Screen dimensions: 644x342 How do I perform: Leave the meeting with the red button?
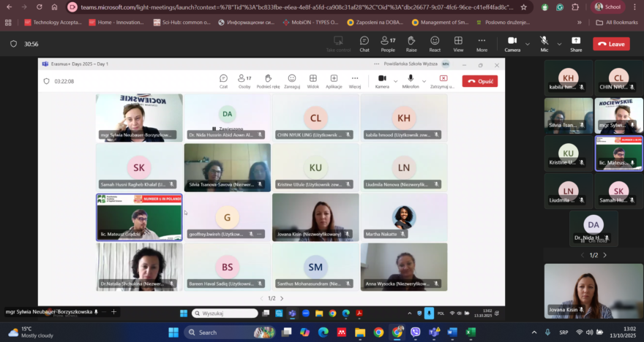tap(611, 44)
